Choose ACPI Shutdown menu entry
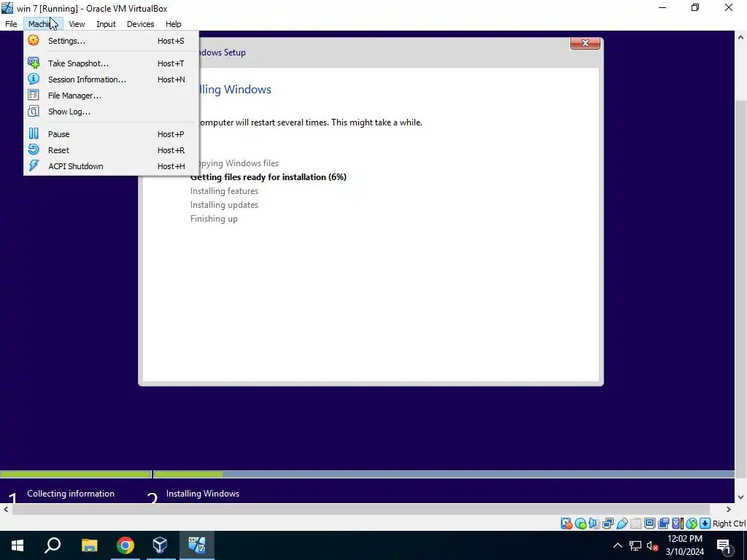The image size is (747, 560). [111, 166]
